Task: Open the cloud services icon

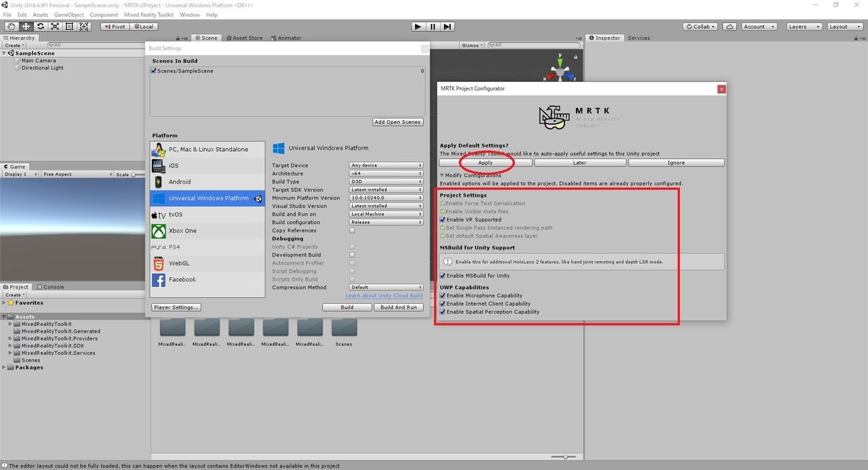Action: (x=730, y=27)
